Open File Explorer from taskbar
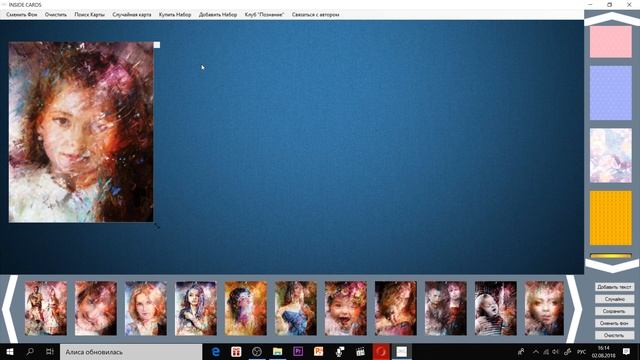This screenshot has height=360, width=640. coord(278,352)
